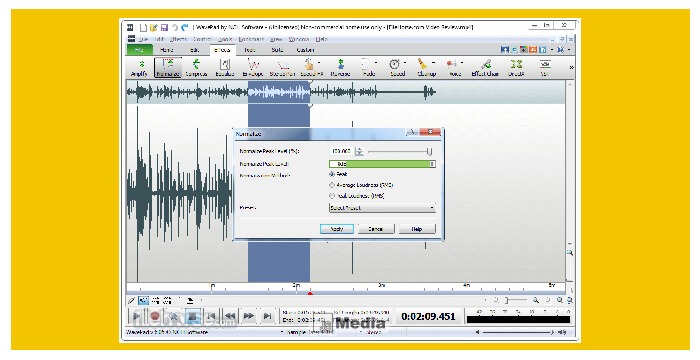
Task: Click the LinkedIn share icon
Action: [543, 50]
